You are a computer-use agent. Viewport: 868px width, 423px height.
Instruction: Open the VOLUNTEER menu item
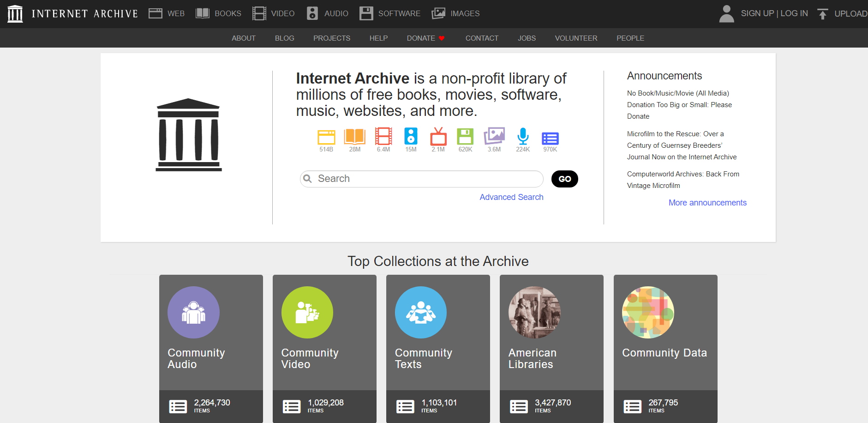(576, 38)
